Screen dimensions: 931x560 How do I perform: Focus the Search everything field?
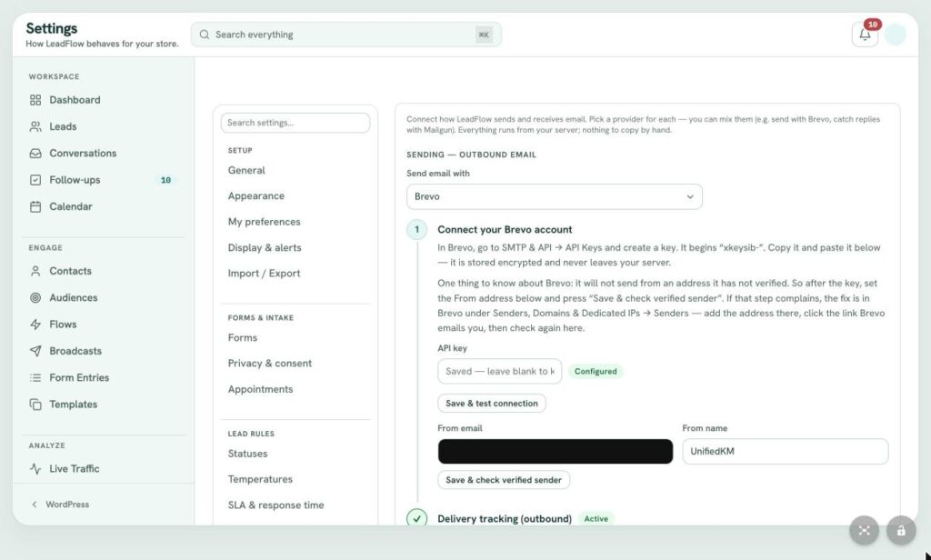click(346, 35)
